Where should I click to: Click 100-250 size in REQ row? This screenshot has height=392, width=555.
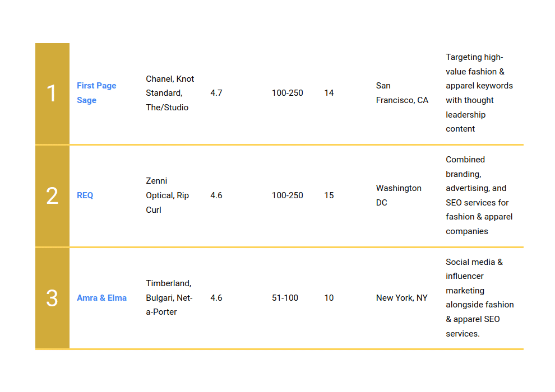coord(288,195)
